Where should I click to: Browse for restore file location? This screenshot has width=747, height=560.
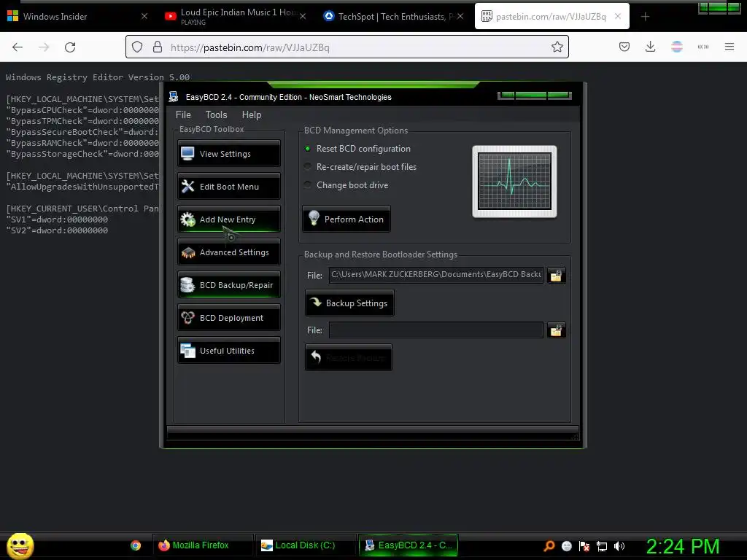[x=556, y=330]
